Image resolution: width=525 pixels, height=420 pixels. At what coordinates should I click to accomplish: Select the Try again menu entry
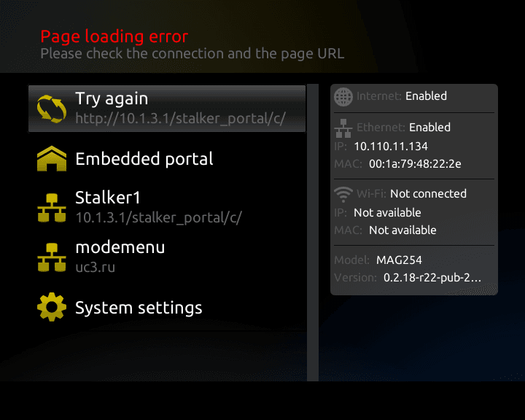[x=112, y=98]
